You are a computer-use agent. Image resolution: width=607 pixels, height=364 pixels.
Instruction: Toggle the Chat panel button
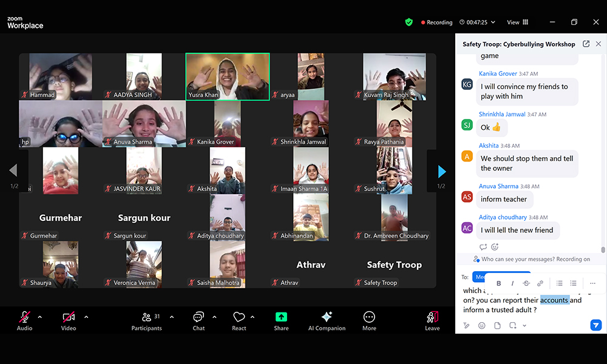tap(198, 322)
